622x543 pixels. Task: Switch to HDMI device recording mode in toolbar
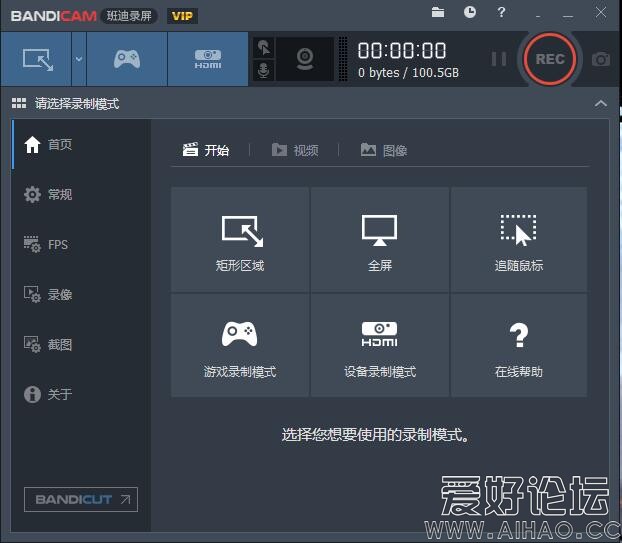pyautogui.click(x=208, y=59)
